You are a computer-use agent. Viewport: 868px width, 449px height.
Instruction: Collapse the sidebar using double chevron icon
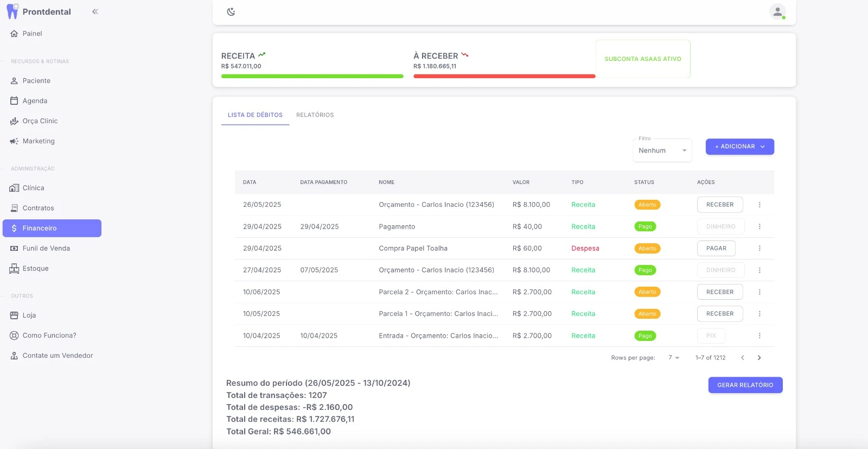(x=95, y=11)
